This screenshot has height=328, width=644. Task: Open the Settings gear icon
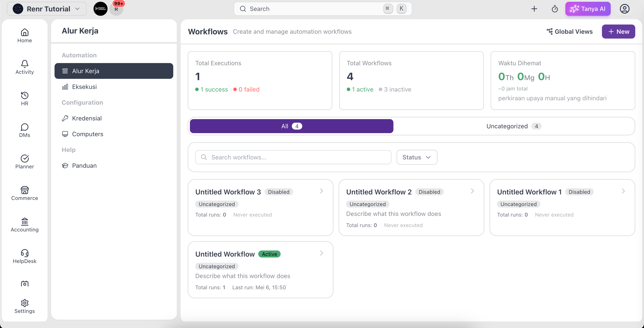pyautogui.click(x=25, y=303)
